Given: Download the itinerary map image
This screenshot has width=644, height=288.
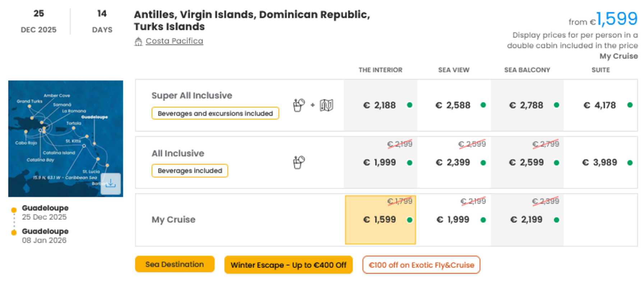Looking at the screenshot, I should coord(111,184).
